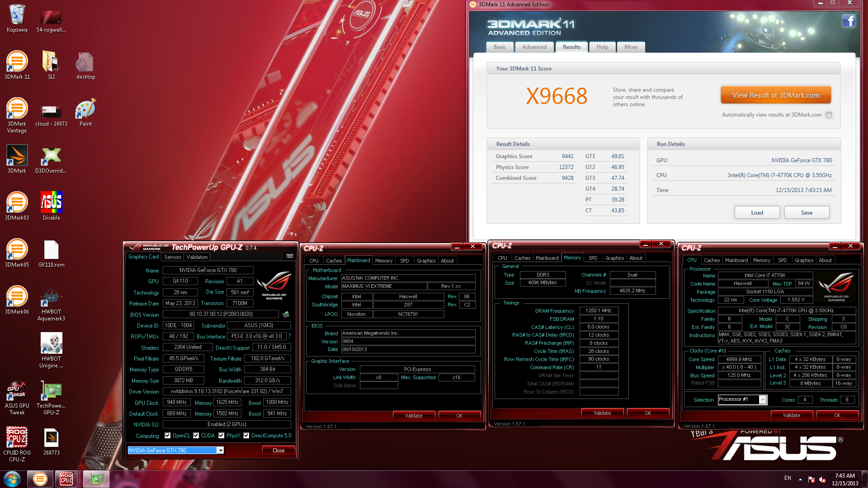Launch TechPowerUp GPU-Z desktop shortcut
The image size is (868, 488).
coord(51,398)
